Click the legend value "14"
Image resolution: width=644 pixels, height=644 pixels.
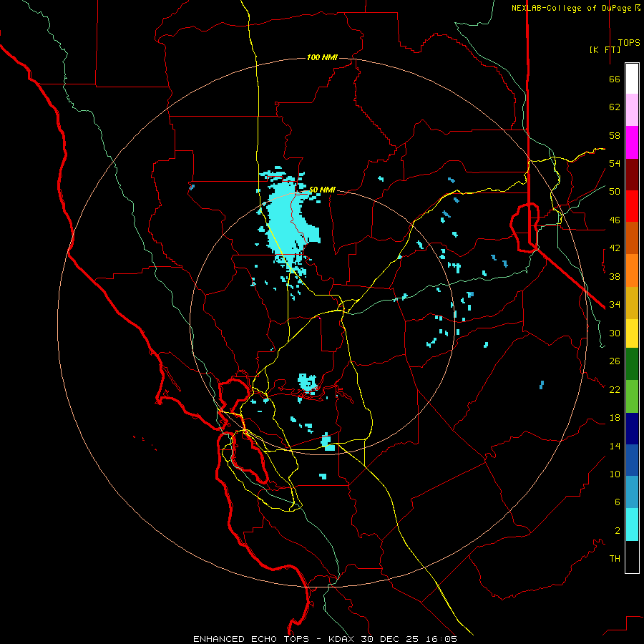(615, 446)
